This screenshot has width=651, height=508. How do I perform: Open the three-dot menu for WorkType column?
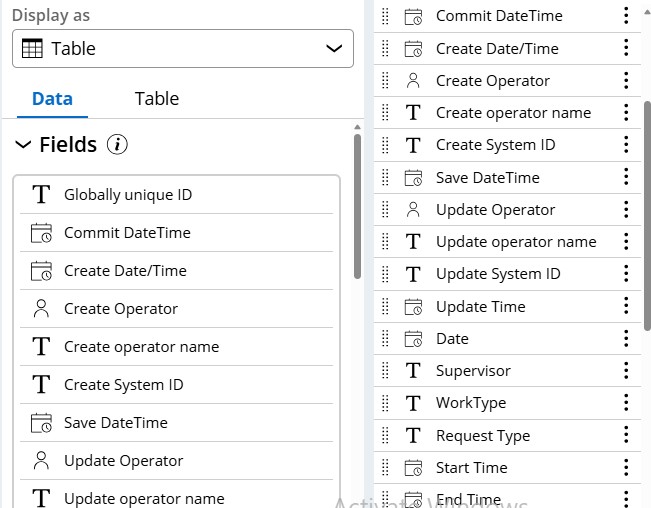(x=626, y=403)
